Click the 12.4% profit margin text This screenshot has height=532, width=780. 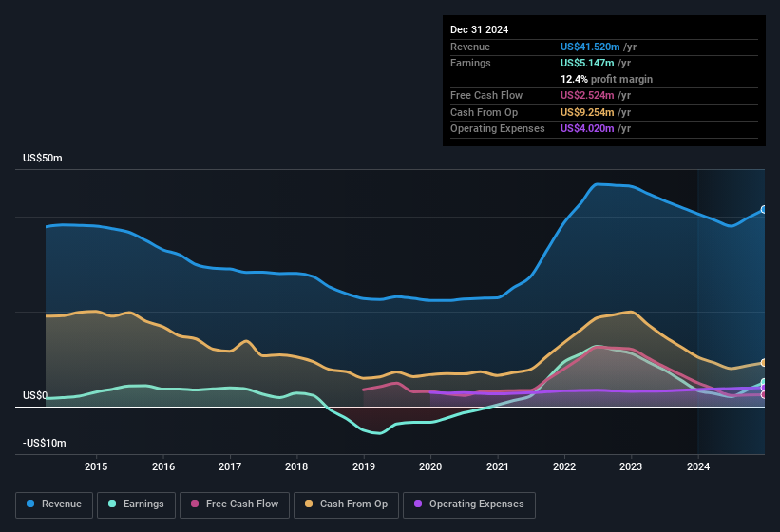[x=606, y=79]
